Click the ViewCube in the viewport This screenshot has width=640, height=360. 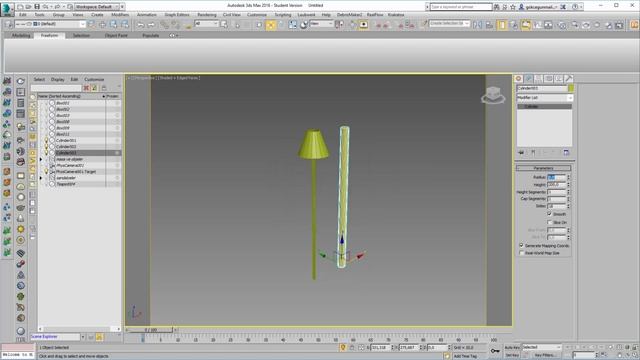click(x=493, y=95)
